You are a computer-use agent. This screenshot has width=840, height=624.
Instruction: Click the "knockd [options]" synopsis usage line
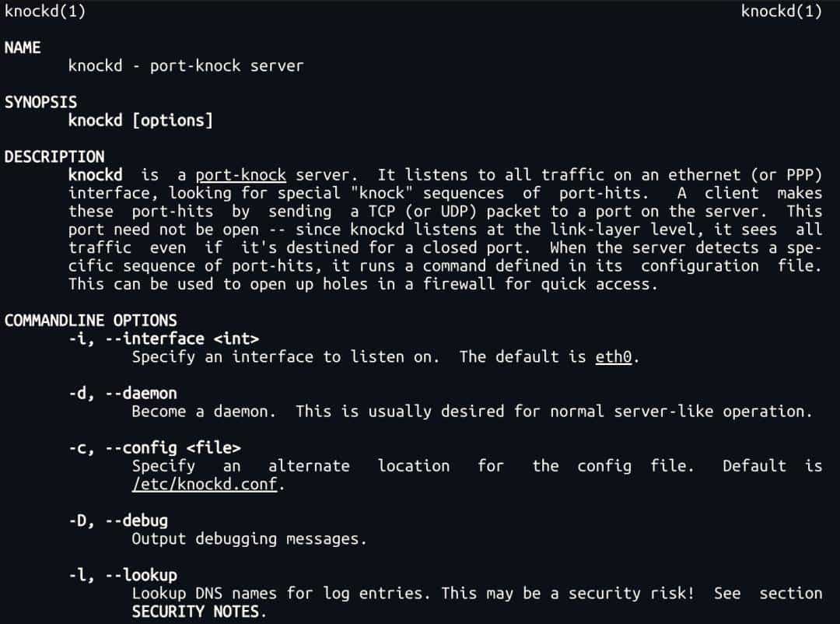pos(140,121)
